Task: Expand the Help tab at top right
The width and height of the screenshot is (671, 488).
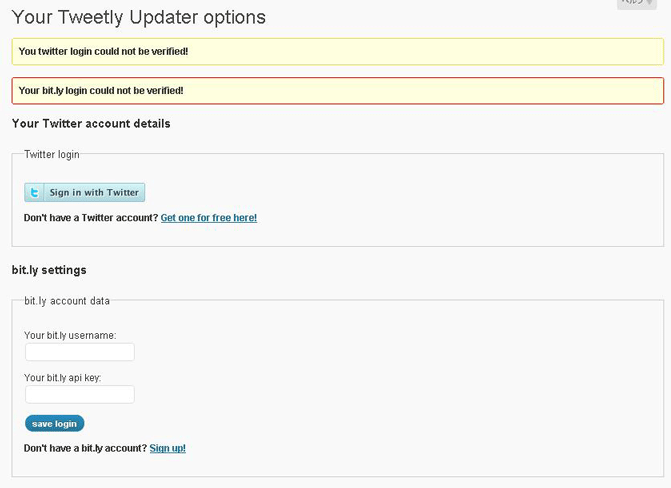Action: click(x=637, y=3)
